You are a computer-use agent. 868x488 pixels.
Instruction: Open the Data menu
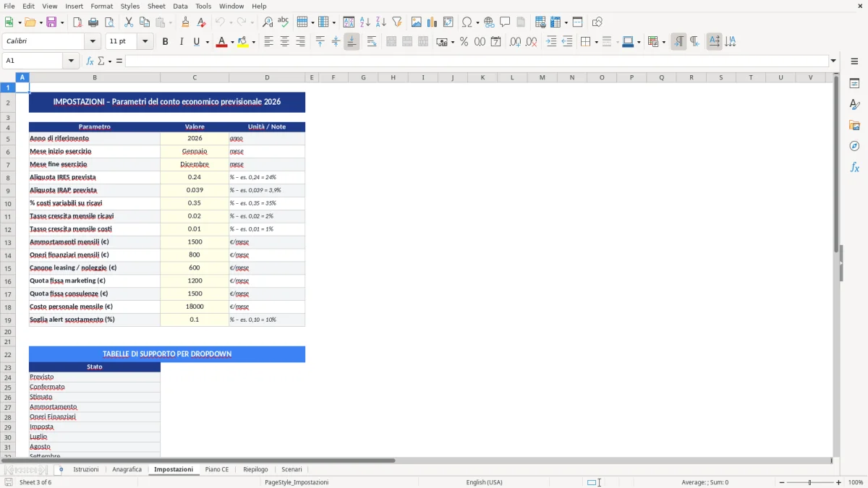point(180,6)
